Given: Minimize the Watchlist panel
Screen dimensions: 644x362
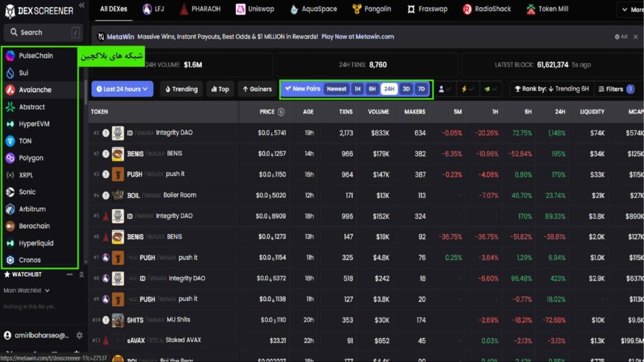Looking at the screenshot, I should pyautogui.click(x=69, y=274).
